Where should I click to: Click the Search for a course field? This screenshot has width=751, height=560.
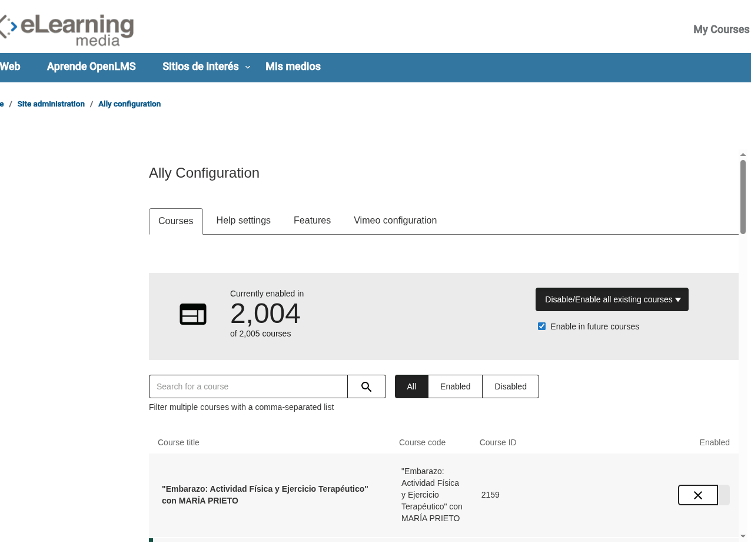point(248,386)
